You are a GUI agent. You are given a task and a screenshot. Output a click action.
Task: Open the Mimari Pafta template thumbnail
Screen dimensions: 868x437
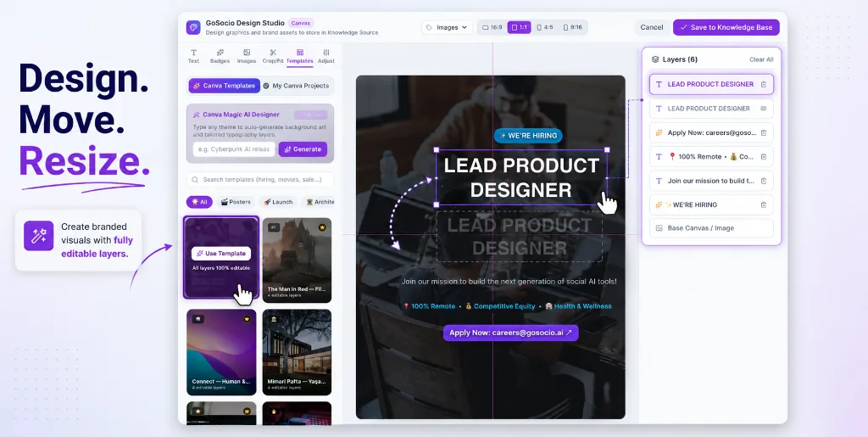[297, 352]
